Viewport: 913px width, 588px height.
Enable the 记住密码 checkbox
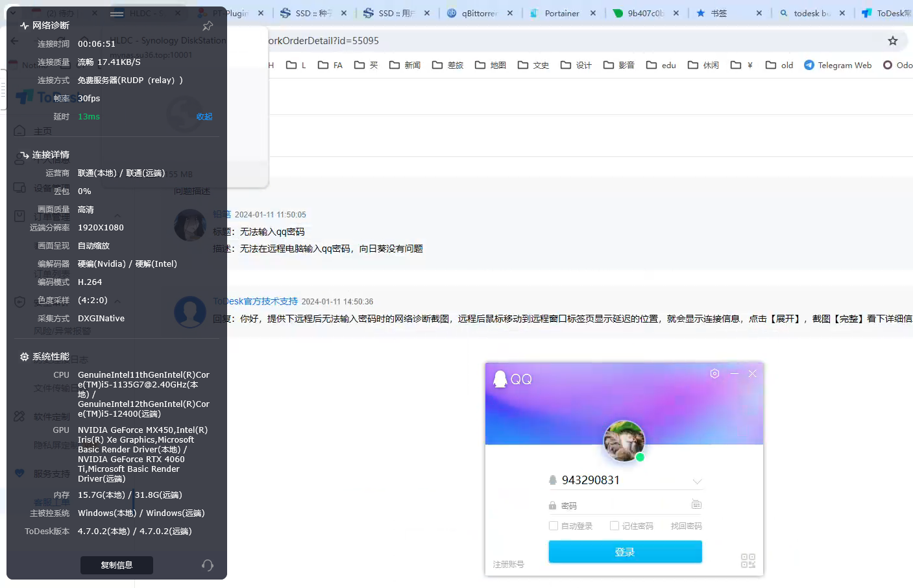click(615, 526)
